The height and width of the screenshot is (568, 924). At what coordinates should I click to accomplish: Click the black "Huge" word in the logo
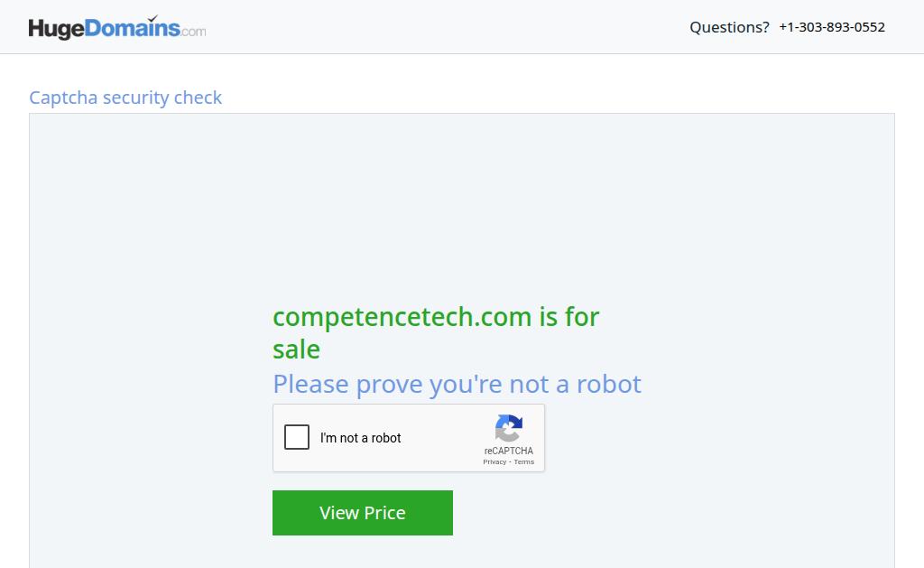coord(56,29)
